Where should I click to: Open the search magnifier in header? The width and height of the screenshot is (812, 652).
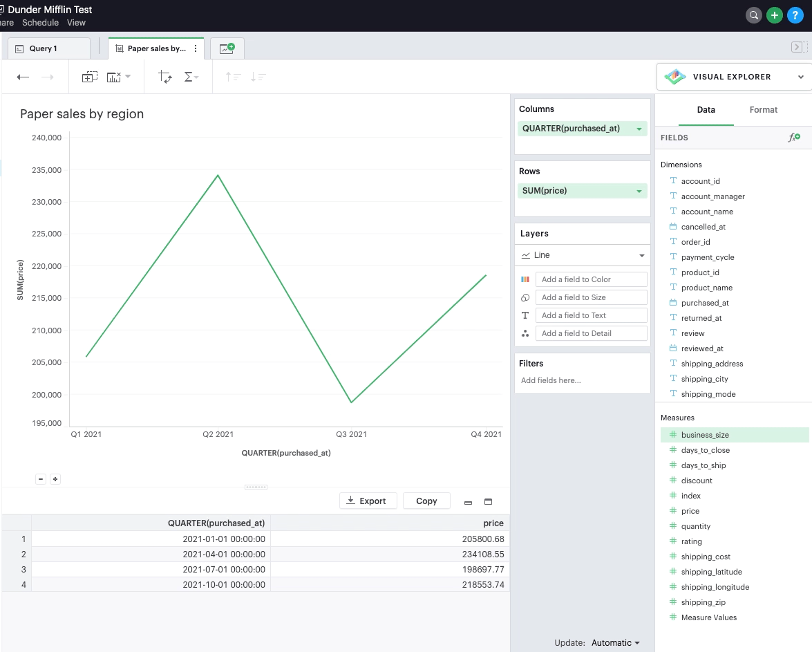(754, 15)
